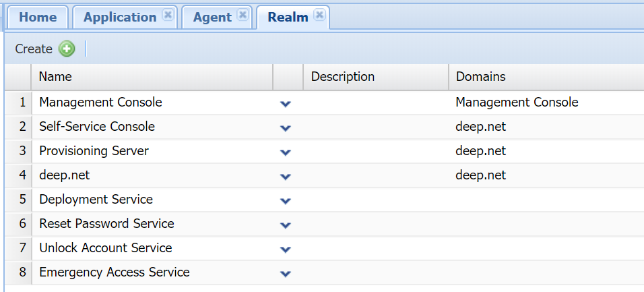Viewport: 644px width, 292px height.
Task: Select the Emergency Access Service realm row
Action: pyautogui.click(x=115, y=272)
